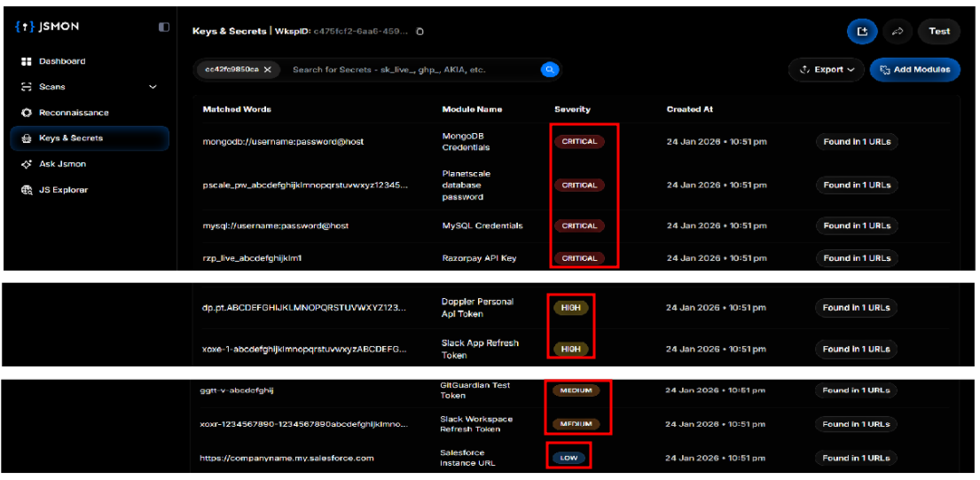This screenshot has height=480, width=980.
Task: Collapse the sidebar using the panel icon
Action: point(164,28)
